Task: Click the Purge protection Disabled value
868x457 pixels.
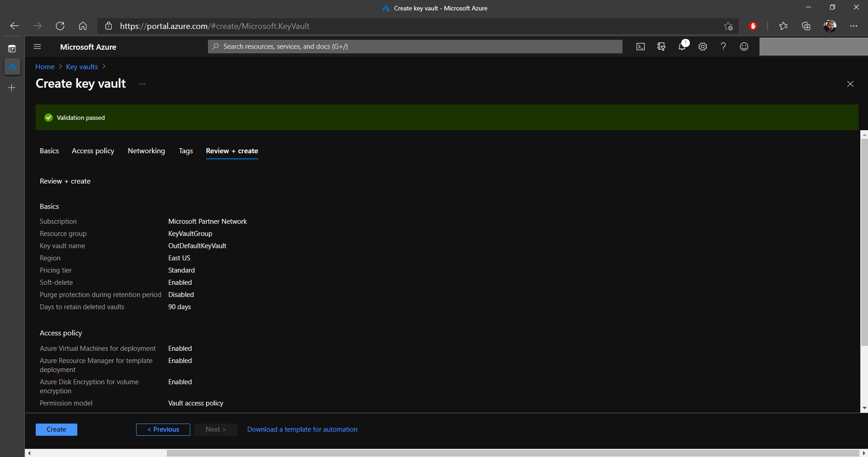Action: 181,295
